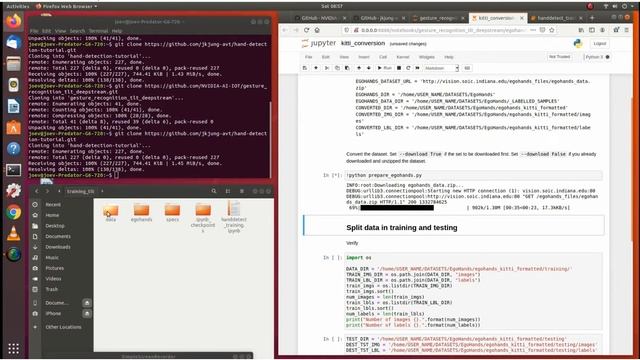Switch to first GitHub NVIDIA tab
Viewport: 640px width, 360px height.
tap(319, 18)
